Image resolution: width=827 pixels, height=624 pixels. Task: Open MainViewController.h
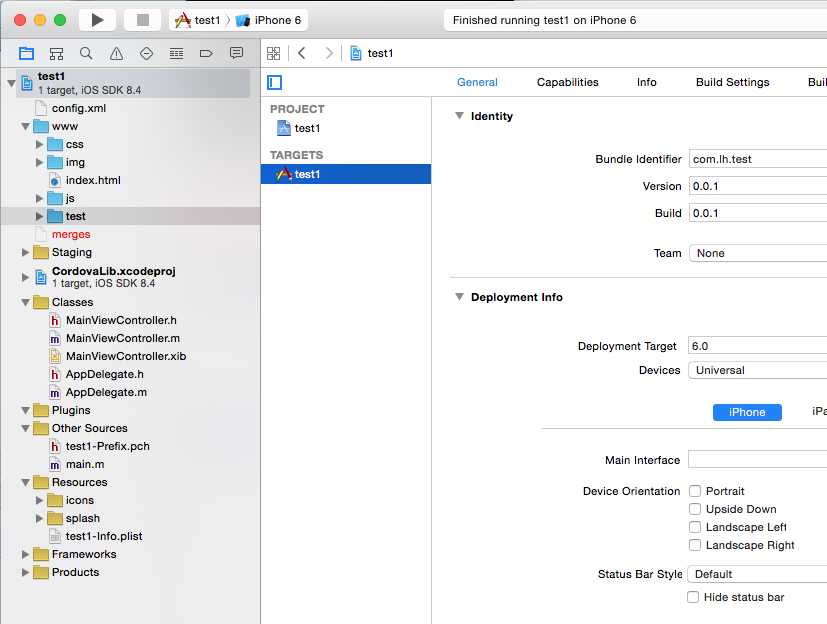click(x=121, y=320)
